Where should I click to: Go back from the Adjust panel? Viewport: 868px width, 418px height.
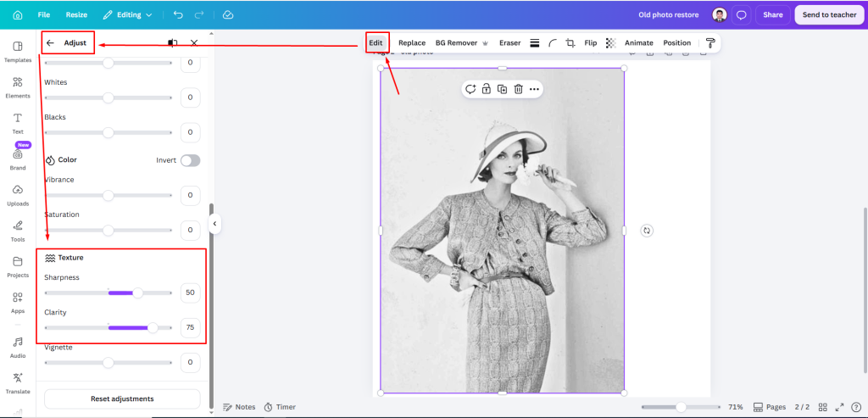50,42
